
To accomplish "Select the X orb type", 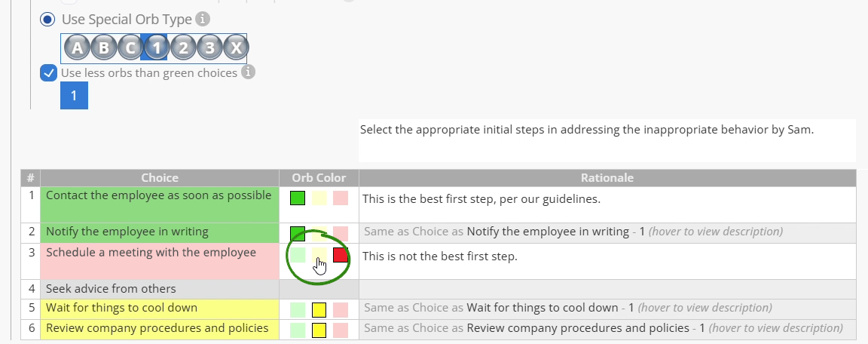I will point(237,48).
